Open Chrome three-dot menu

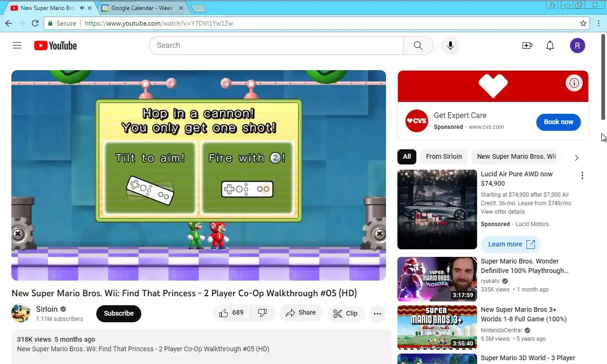(598, 23)
